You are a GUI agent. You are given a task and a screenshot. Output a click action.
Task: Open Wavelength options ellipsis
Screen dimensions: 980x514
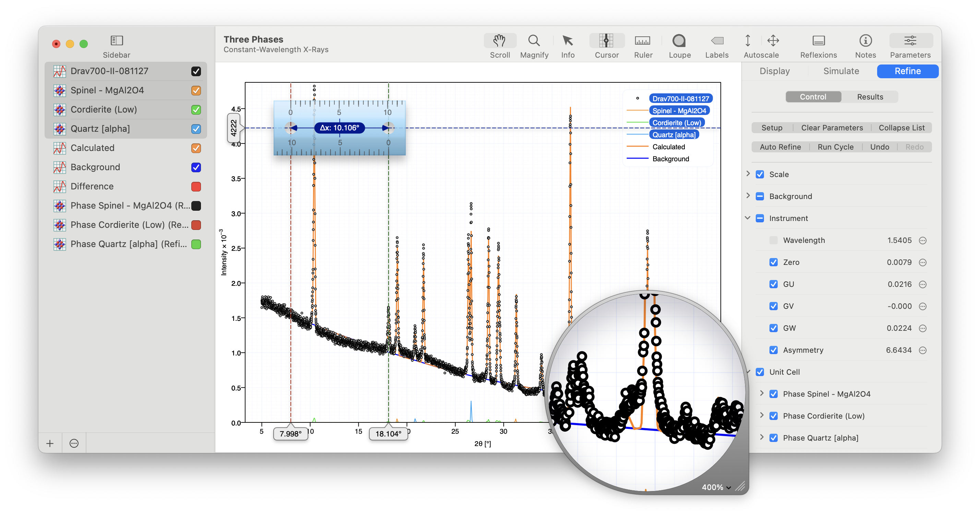(x=922, y=240)
